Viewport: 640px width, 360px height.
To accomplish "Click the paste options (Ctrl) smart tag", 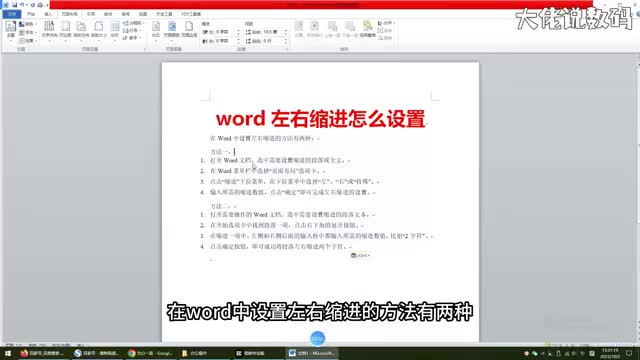I will click(360, 256).
